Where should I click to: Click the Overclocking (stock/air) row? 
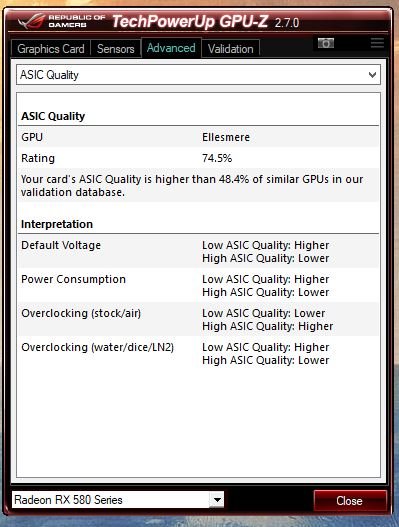point(198,319)
